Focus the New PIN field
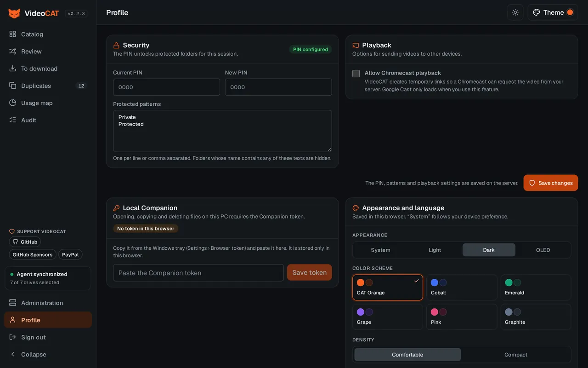 click(x=278, y=87)
